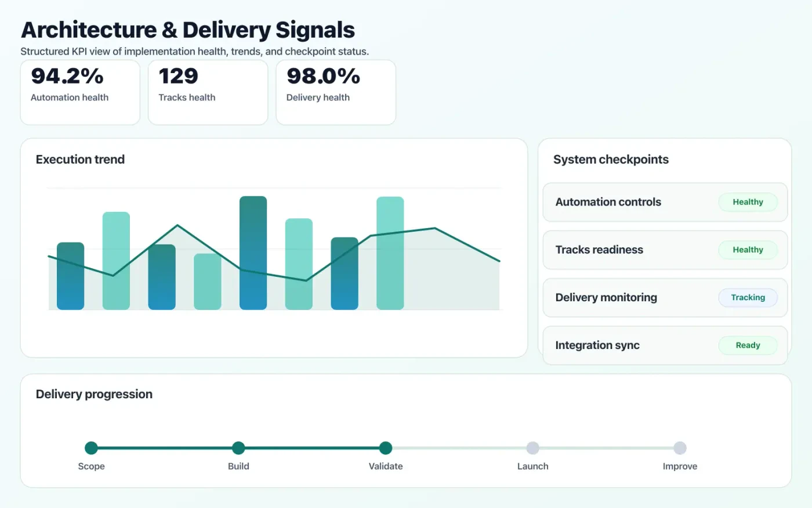Select the first blue bar in the chart

pyautogui.click(x=70, y=275)
